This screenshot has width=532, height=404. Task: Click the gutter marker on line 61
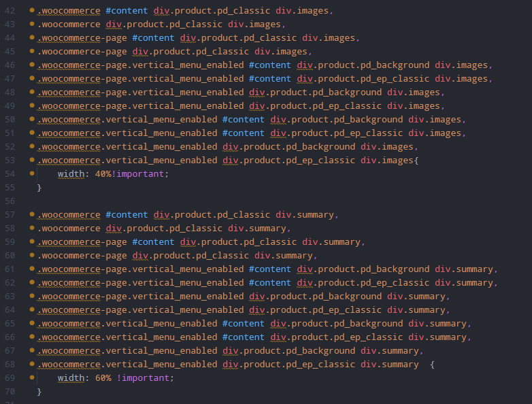(x=31, y=269)
